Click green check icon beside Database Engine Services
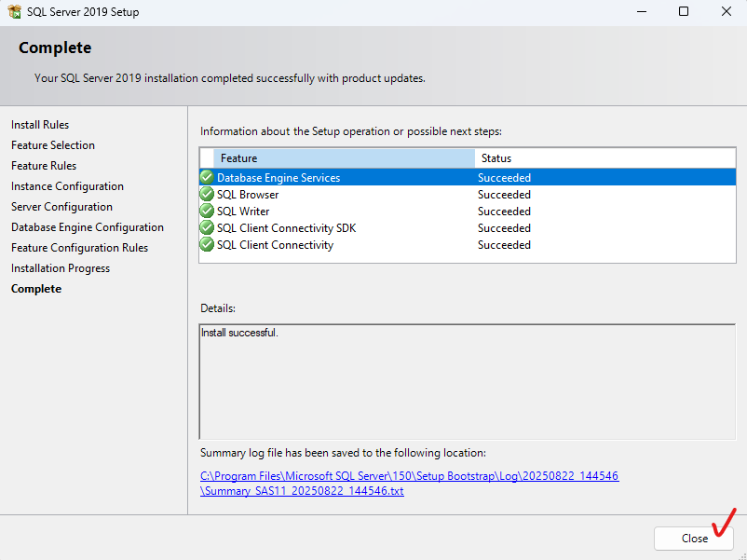 tap(207, 177)
